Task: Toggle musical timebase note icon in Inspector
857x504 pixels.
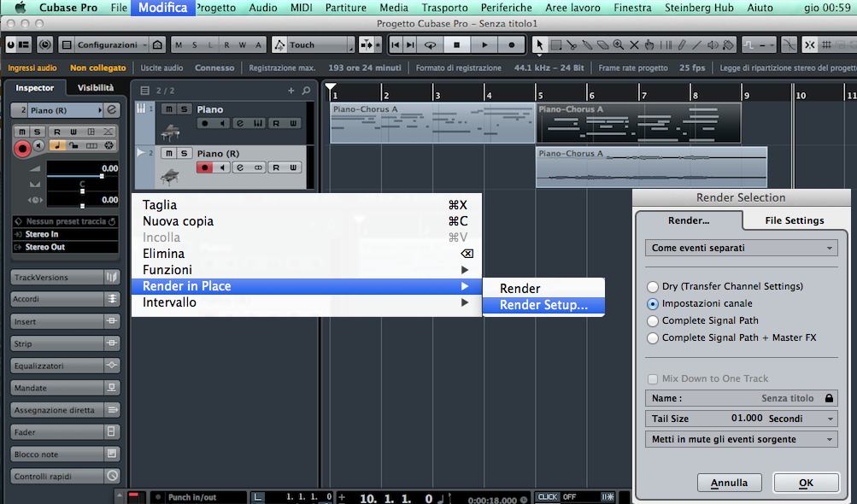Action: (57, 145)
